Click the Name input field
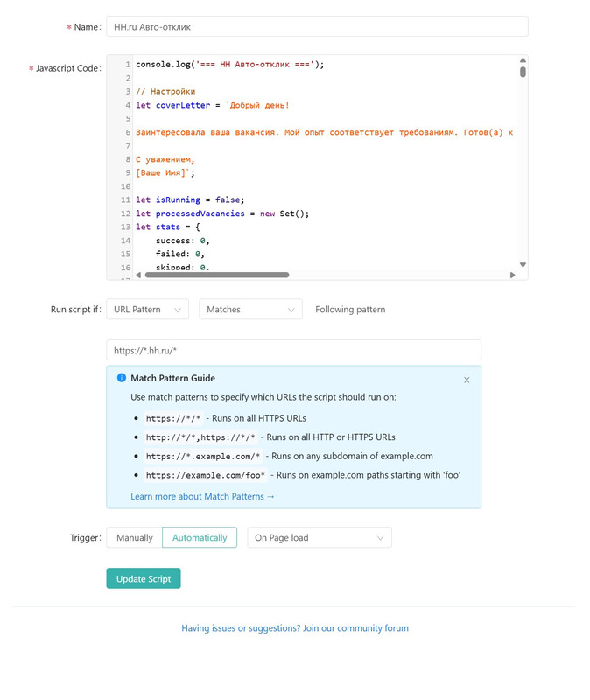590x700 pixels. pyautogui.click(x=317, y=27)
